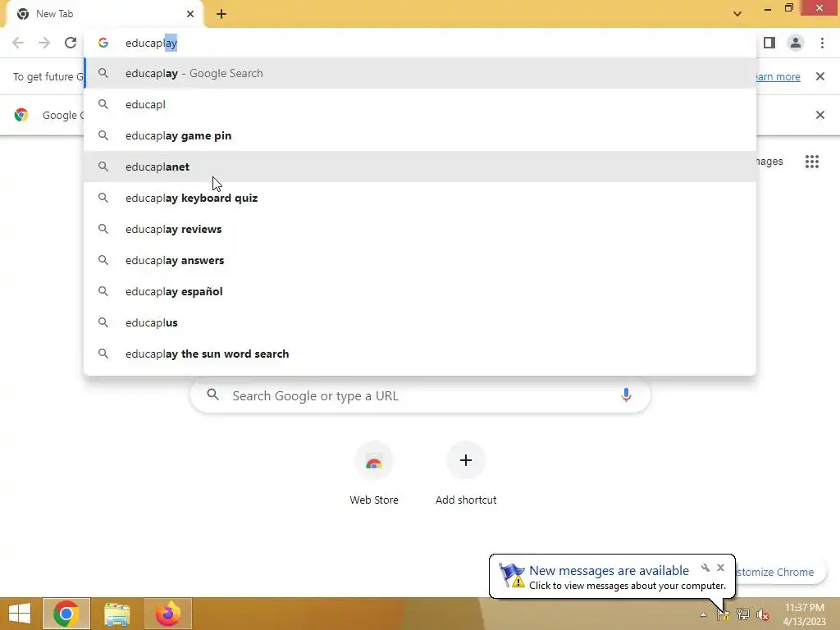Reload the page with the refresh icon
This screenshot has width=840, height=630.
click(x=71, y=43)
